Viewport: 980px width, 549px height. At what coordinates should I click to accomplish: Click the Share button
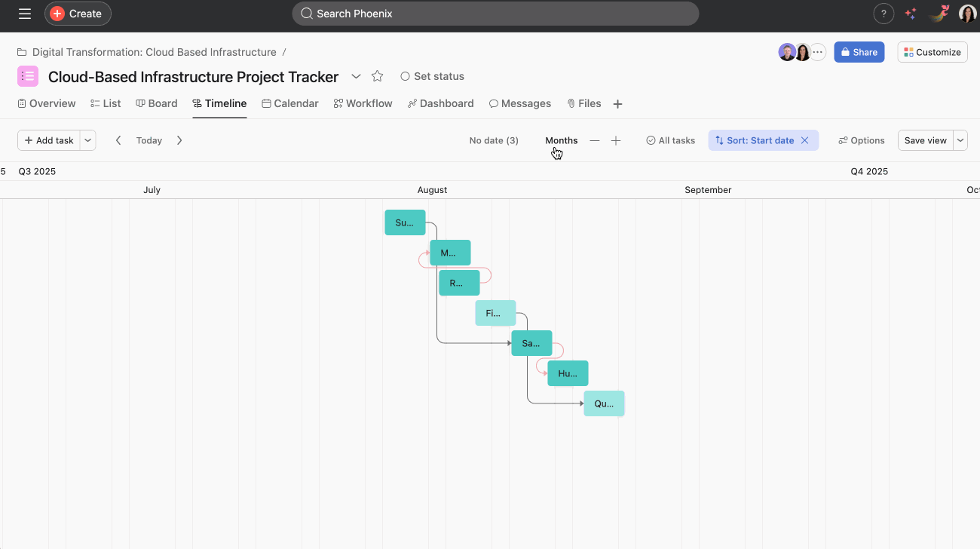[859, 52]
